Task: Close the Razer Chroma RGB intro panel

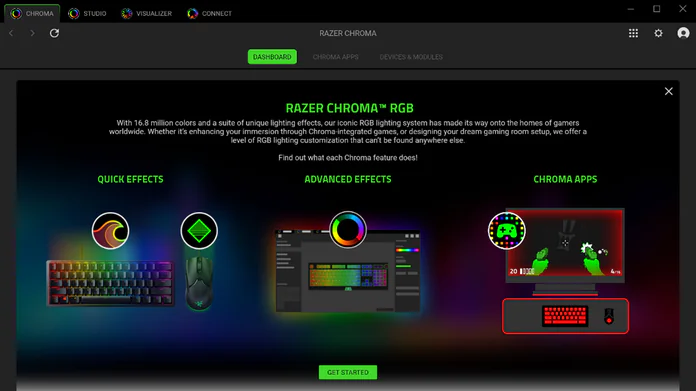Action: [x=668, y=91]
